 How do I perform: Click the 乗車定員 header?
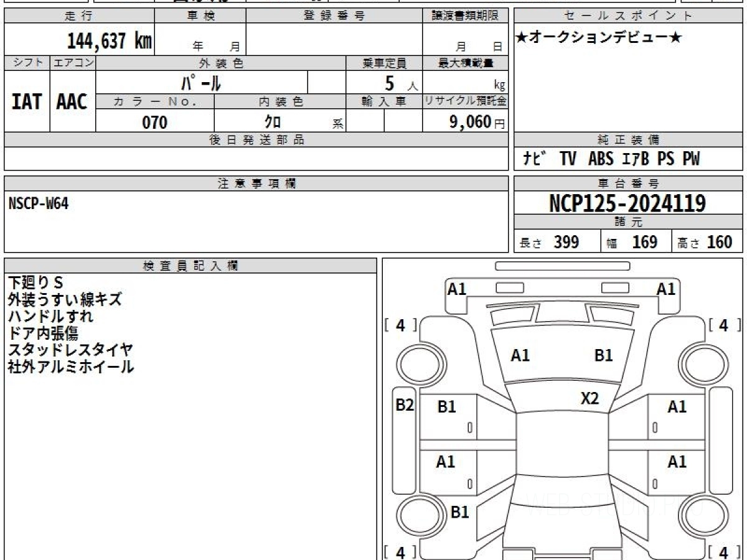(384, 63)
